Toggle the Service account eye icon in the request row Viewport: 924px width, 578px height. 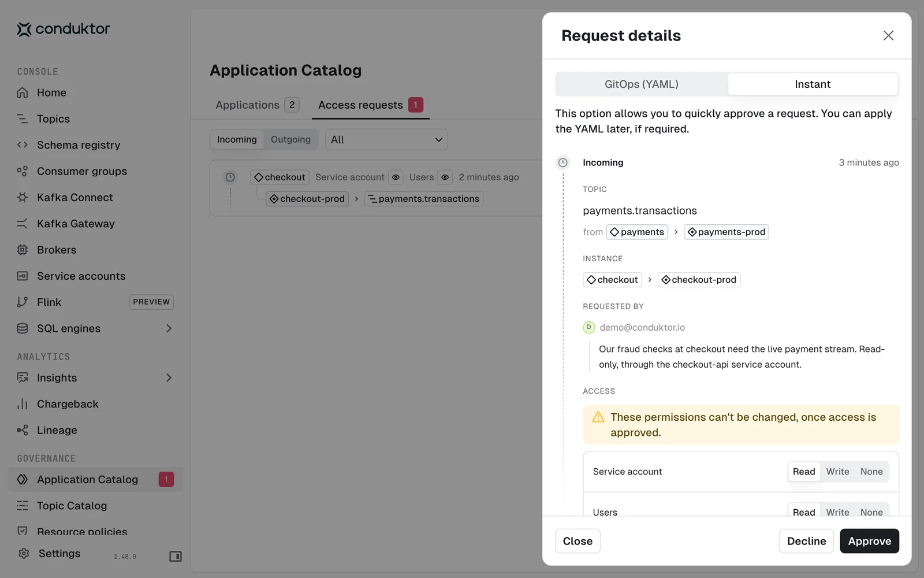coord(396,177)
